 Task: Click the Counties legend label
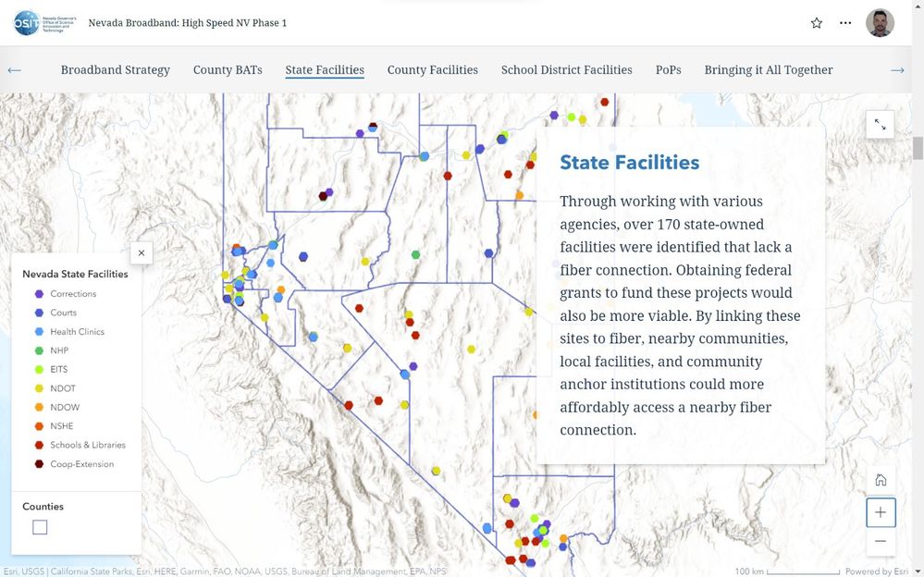pos(43,507)
